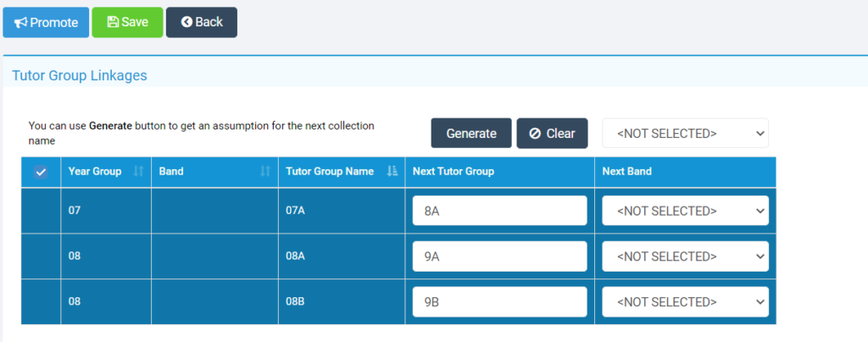This screenshot has height=342, width=868.
Task: Click the Generate button
Action: 471,133
